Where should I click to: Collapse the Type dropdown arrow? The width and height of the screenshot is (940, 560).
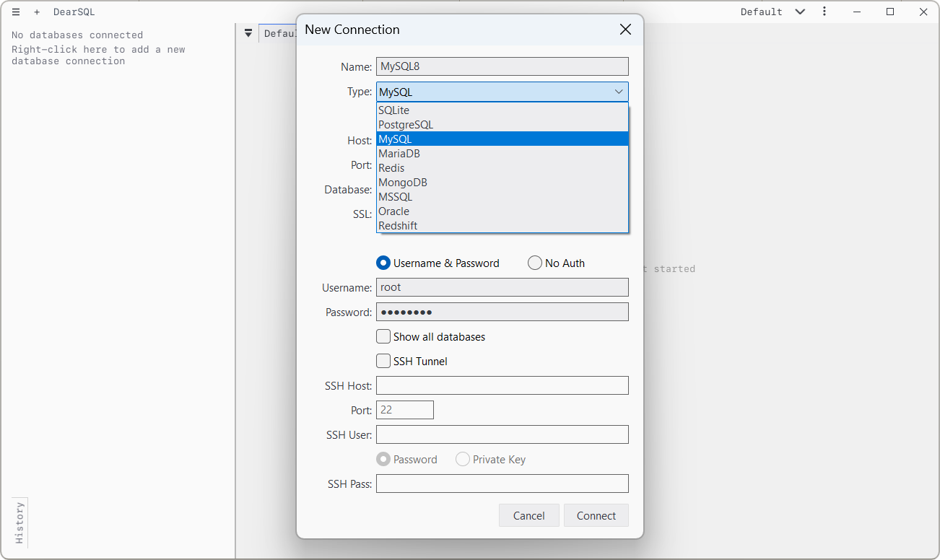tap(619, 92)
